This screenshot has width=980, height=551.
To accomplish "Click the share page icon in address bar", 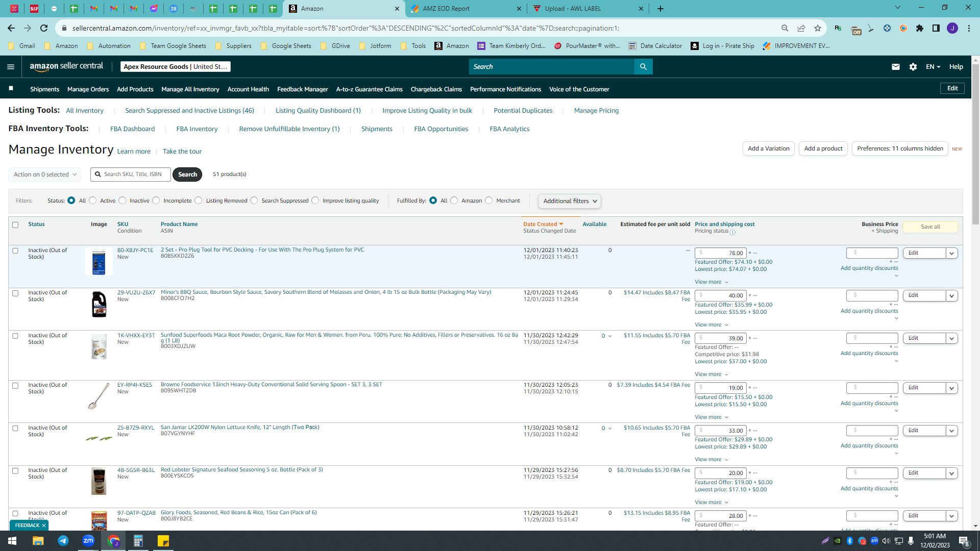I will (801, 28).
